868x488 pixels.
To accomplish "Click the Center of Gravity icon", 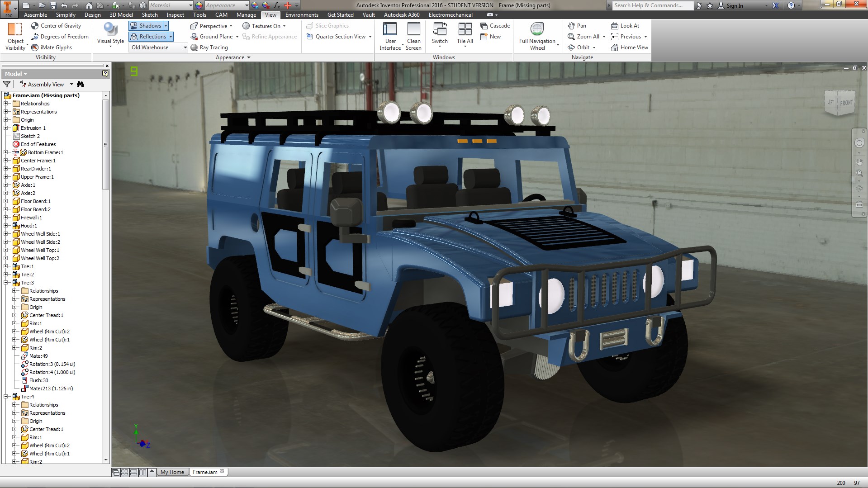I will 35,26.
